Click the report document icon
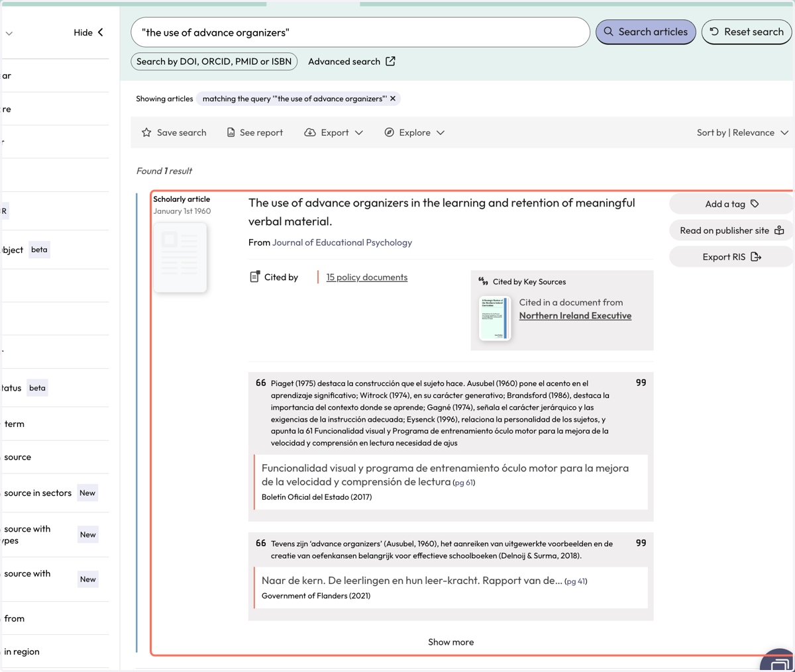This screenshot has height=672, width=795. [x=231, y=132]
